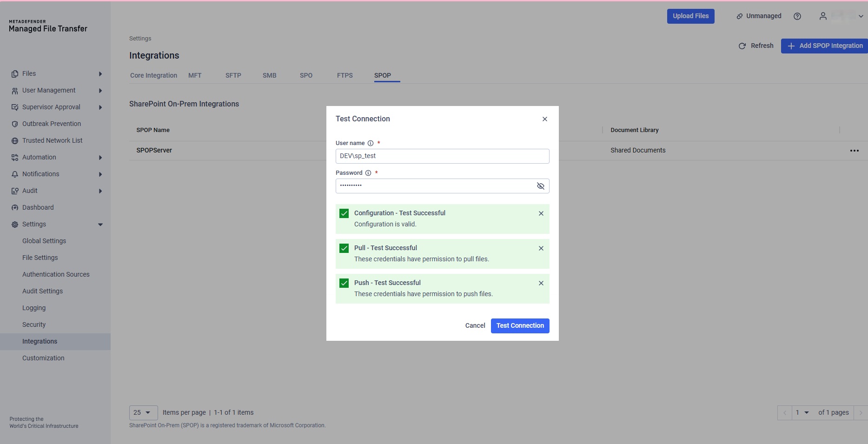This screenshot has height=444, width=868.
Task: Toggle password visibility eye icon
Action: 540,186
